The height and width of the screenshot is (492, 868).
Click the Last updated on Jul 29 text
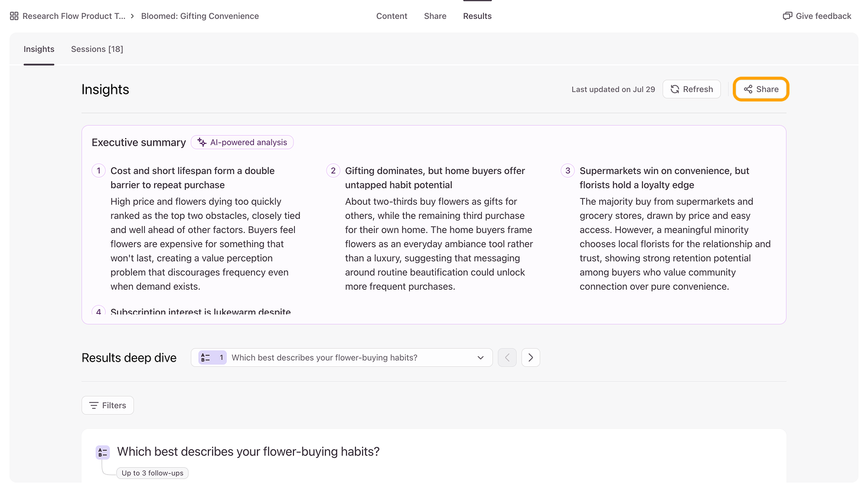tap(613, 89)
